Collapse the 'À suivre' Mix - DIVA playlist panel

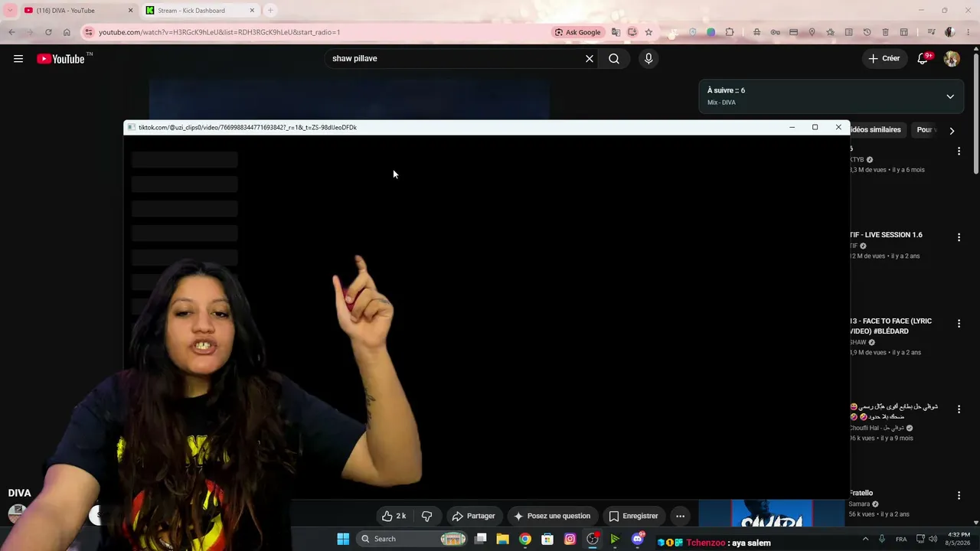click(x=950, y=96)
